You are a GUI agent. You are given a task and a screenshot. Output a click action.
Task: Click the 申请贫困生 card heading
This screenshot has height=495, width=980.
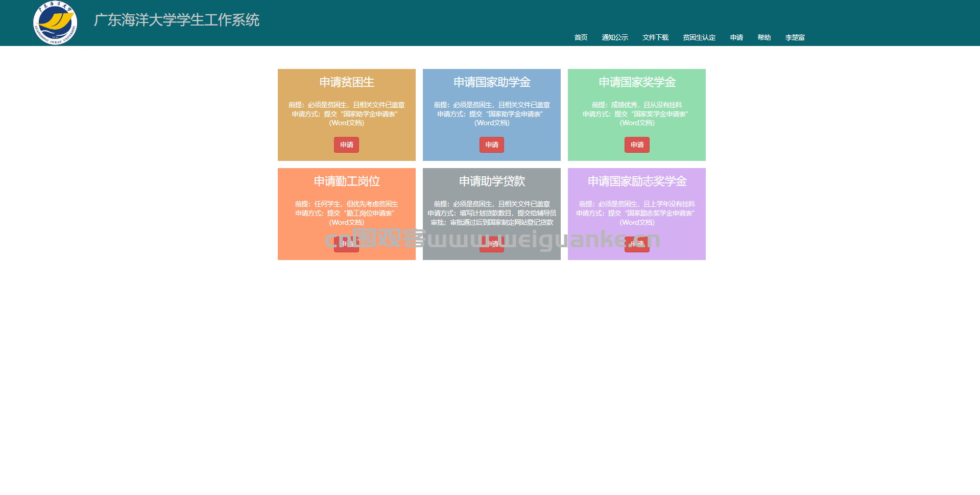(346, 82)
